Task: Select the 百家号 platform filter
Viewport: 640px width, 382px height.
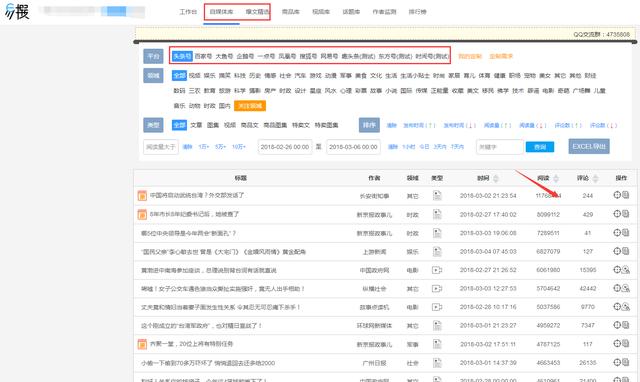Action: coord(203,56)
